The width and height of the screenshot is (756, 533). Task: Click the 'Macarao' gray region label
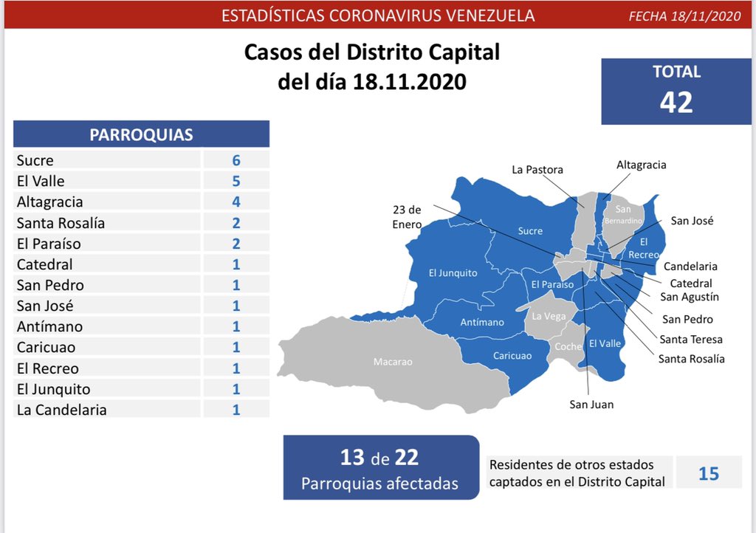[x=393, y=362]
